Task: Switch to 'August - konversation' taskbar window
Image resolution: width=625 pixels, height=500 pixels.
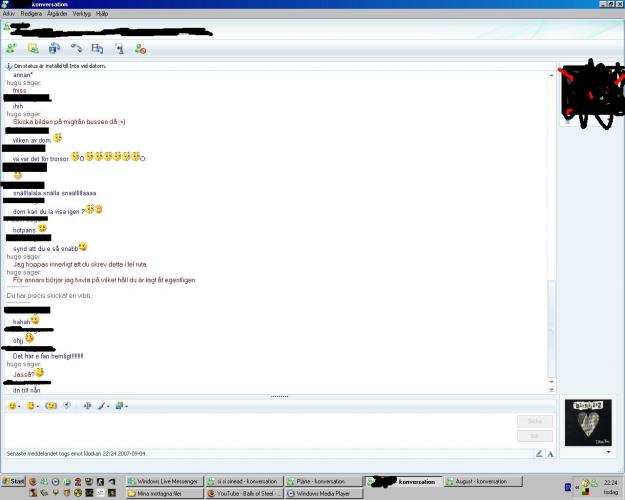Action: [483, 481]
